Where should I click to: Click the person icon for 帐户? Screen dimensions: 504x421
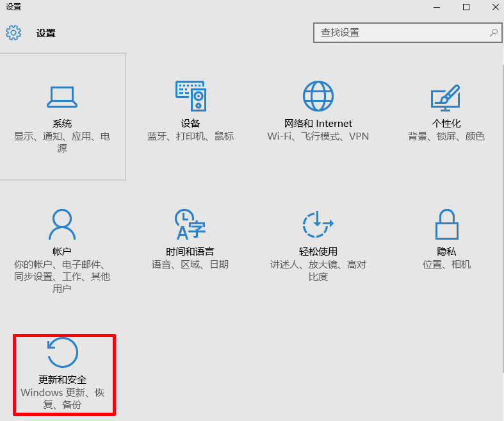[62, 224]
